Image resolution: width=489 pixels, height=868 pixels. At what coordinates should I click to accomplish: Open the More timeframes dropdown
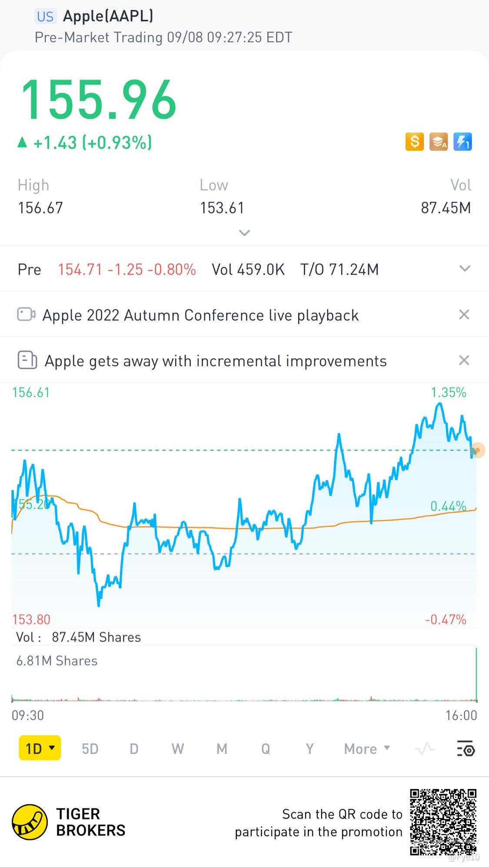pos(367,749)
